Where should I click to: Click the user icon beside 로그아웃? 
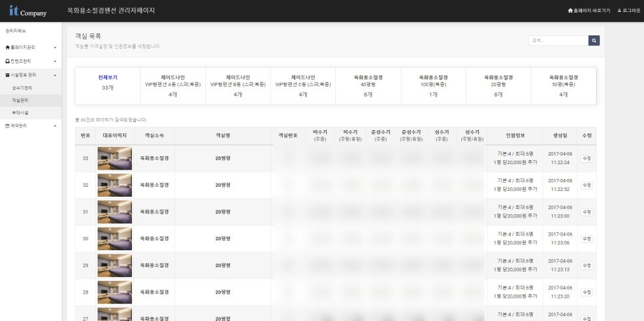pyautogui.click(x=619, y=11)
